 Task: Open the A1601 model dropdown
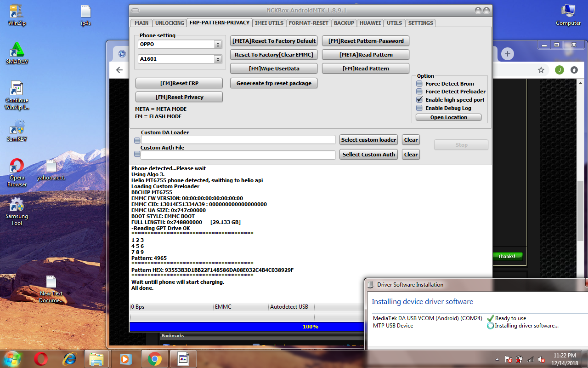click(180, 59)
